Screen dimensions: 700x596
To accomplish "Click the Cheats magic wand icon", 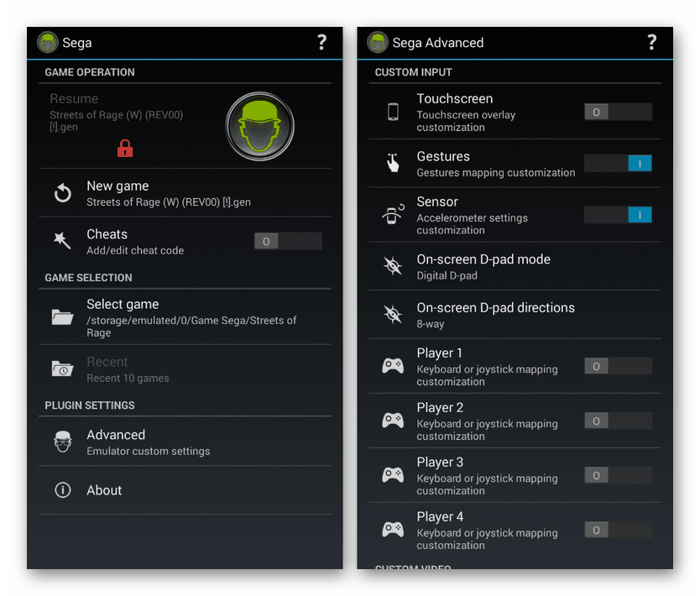I will (x=62, y=241).
